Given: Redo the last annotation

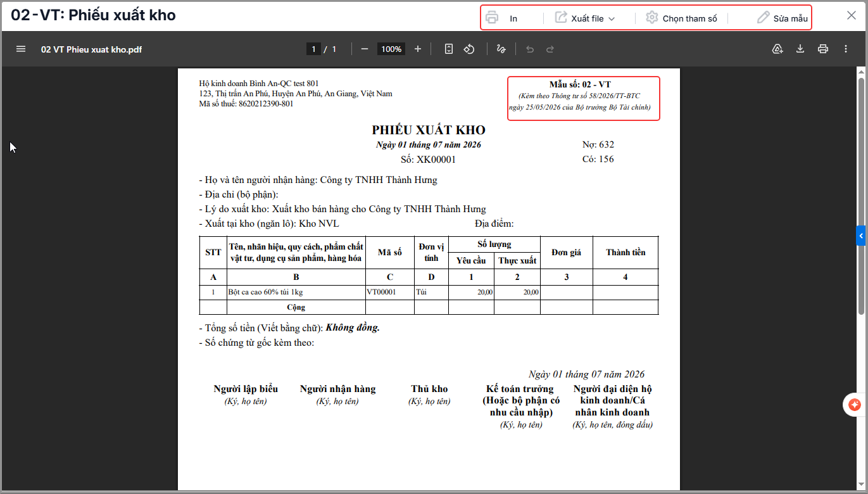Looking at the screenshot, I should tap(550, 49).
